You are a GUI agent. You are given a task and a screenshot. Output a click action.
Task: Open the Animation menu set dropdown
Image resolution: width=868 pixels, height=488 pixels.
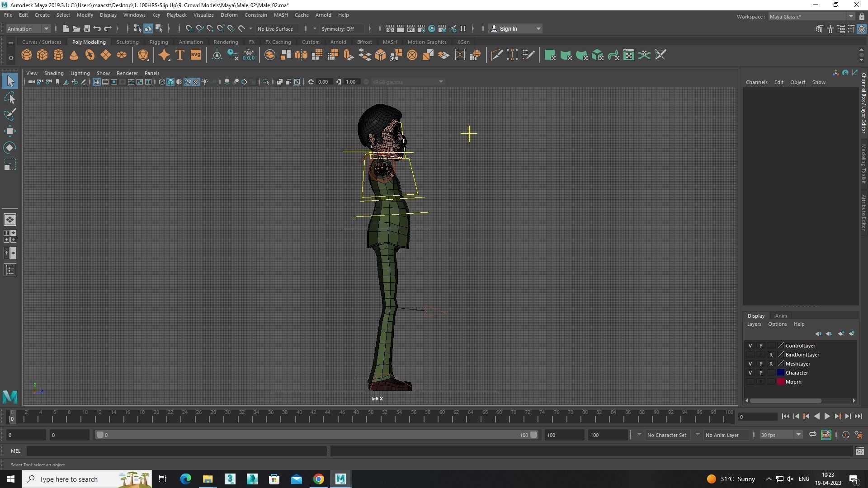(x=28, y=28)
